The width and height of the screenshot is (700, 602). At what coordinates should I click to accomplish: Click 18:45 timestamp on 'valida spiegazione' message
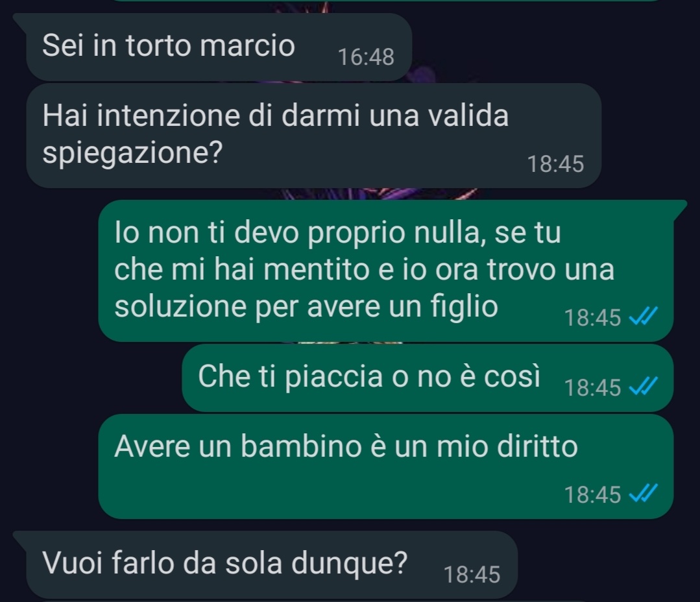click(x=556, y=163)
